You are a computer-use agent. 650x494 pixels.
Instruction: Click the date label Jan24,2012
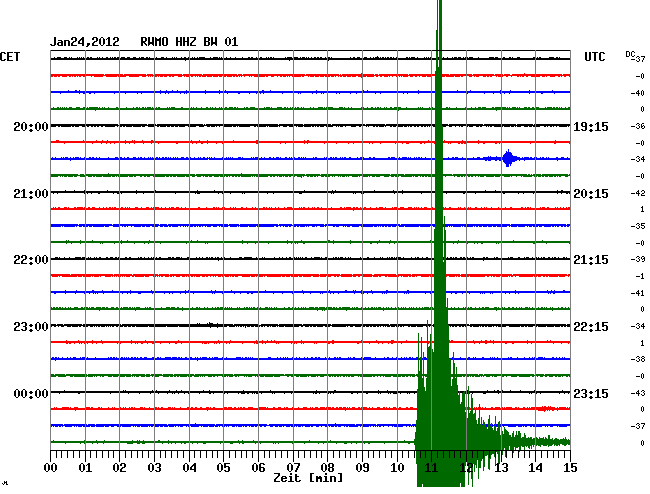click(x=85, y=42)
